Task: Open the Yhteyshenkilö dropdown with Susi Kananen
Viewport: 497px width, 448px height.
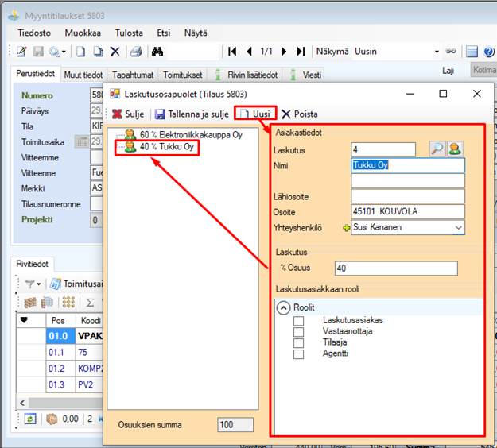Action: pyautogui.click(x=458, y=227)
